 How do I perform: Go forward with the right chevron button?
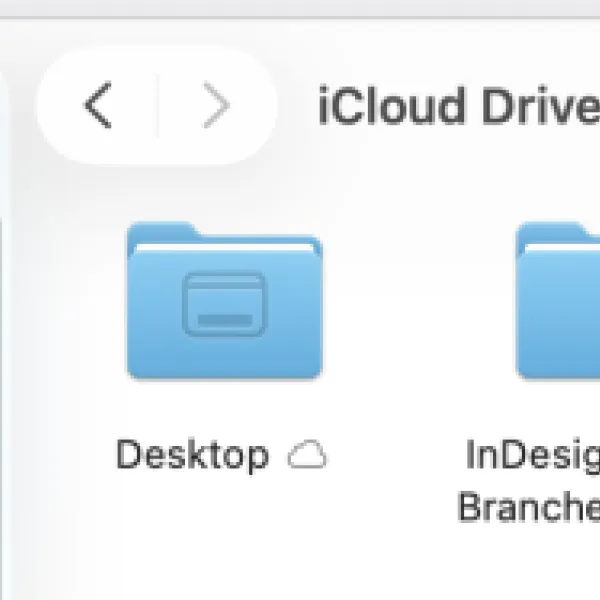216,105
